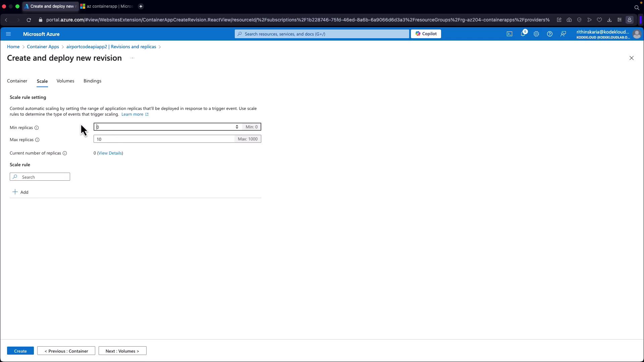
Task: Open Azure Cloud Shell icon
Action: click(x=509, y=34)
